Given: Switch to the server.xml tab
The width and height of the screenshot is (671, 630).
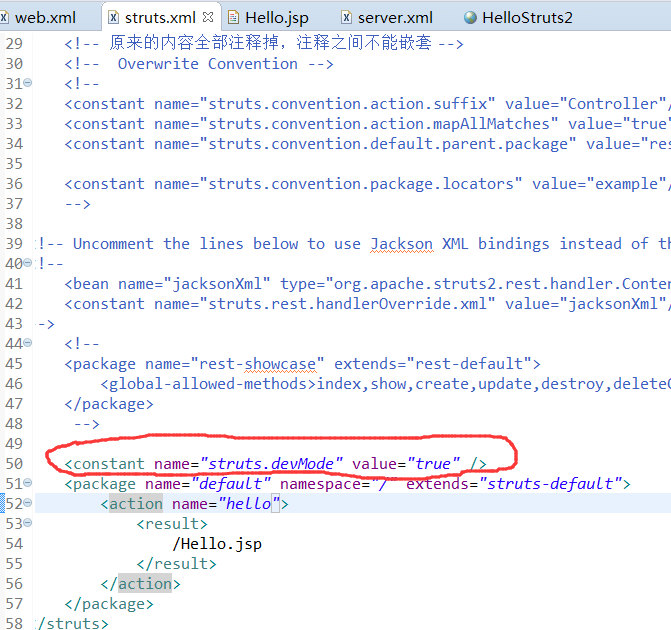Looking at the screenshot, I should [x=395, y=18].
